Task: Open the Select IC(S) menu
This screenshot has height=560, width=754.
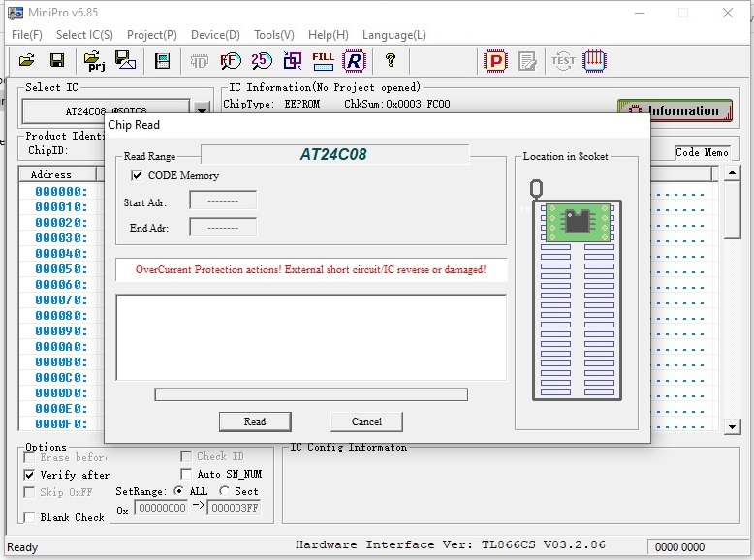Action: click(84, 35)
